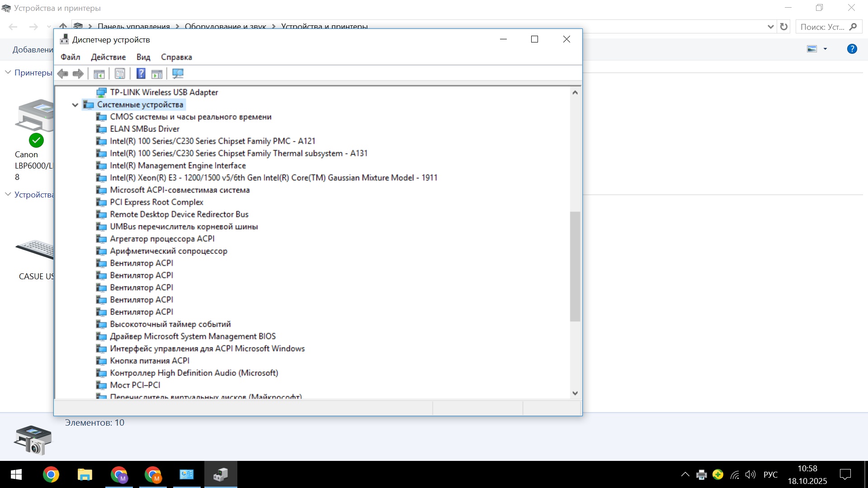Open the Справка menu

176,57
